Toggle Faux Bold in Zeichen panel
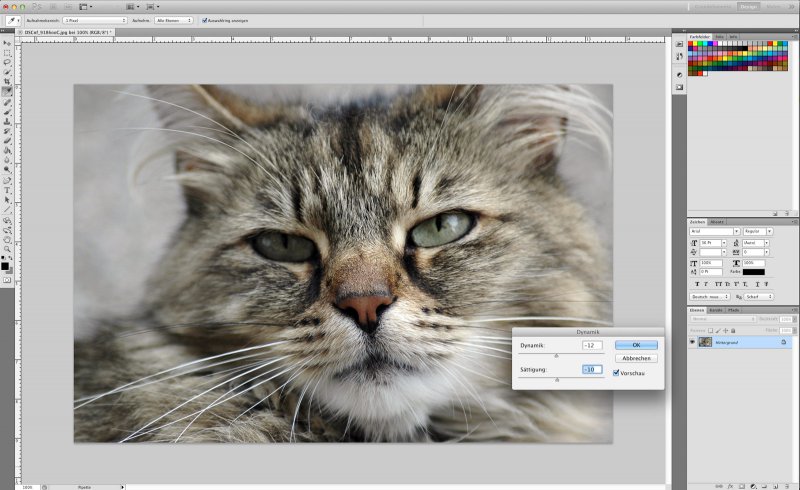800x490 pixels. 697,284
